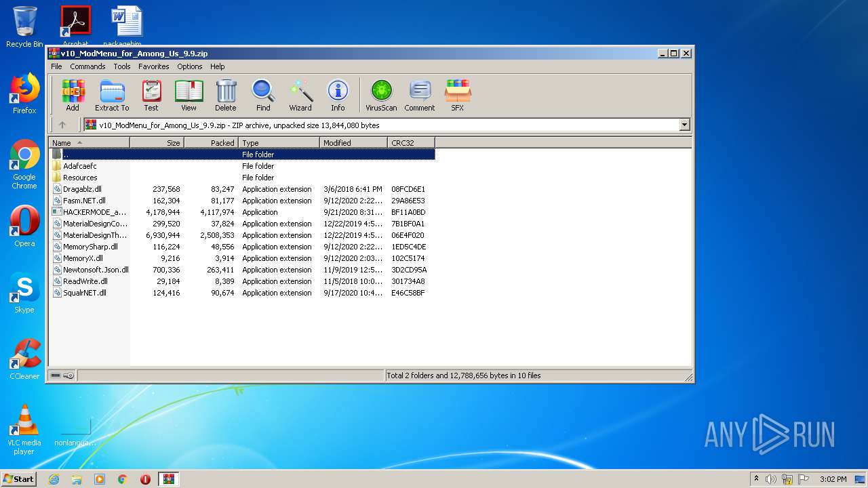This screenshot has width=868, height=488.
Task: Click the WinRAR taskbar button
Action: tap(169, 479)
